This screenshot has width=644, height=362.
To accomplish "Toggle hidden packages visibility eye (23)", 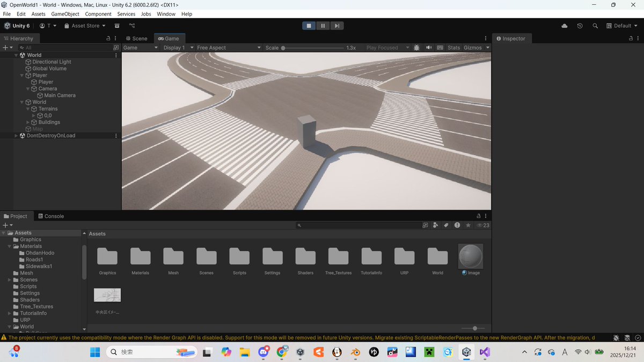I will point(482,225).
